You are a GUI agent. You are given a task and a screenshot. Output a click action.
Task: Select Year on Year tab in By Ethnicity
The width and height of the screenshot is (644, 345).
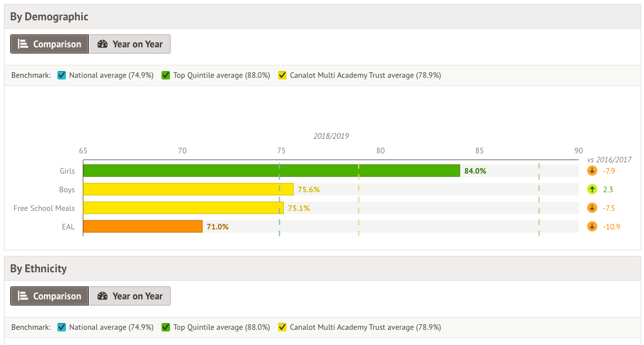[130, 296]
